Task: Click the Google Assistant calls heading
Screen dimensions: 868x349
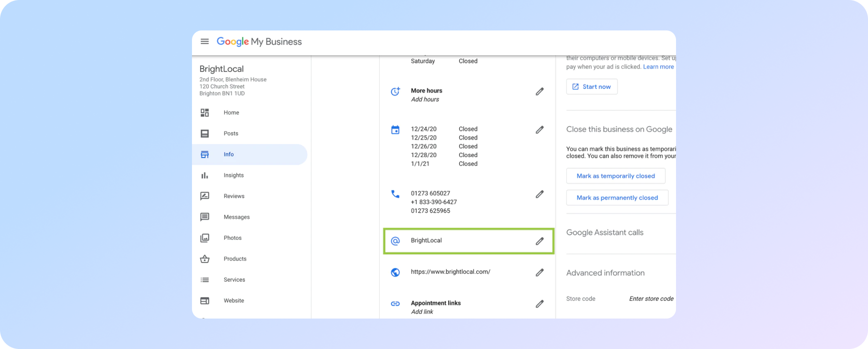Action: tap(604, 233)
